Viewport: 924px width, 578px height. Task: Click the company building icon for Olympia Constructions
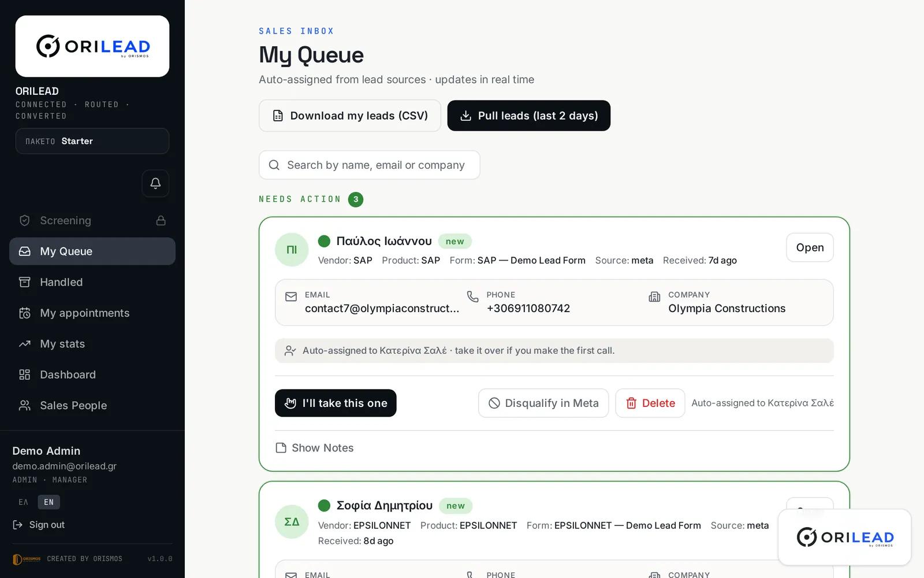[x=654, y=297]
